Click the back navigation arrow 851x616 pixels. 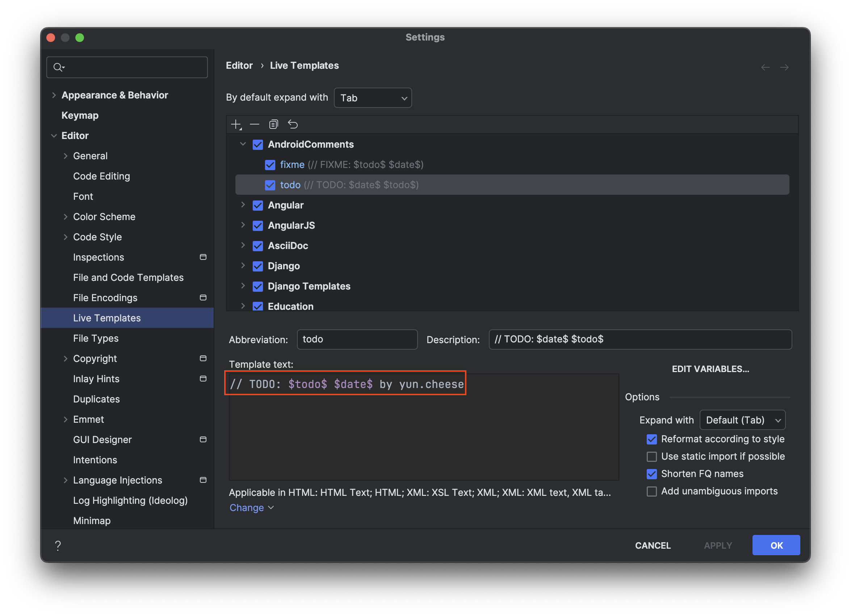pos(765,67)
